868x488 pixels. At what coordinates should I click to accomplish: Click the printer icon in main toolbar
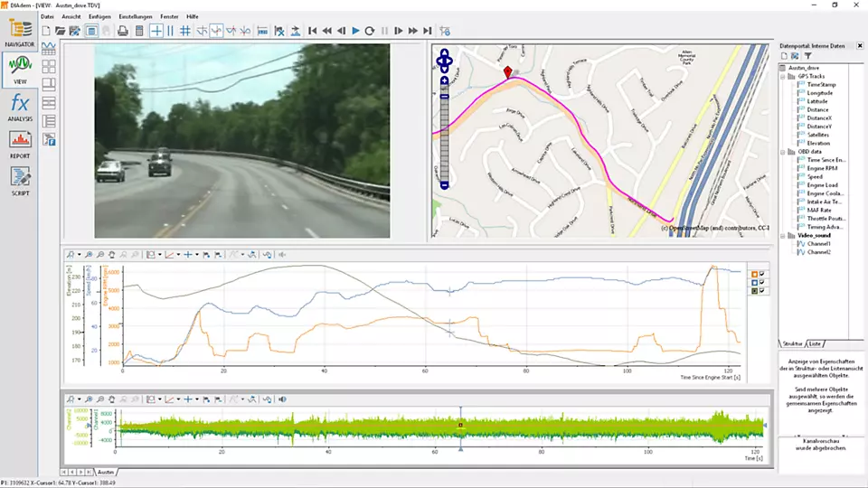(x=123, y=31)
